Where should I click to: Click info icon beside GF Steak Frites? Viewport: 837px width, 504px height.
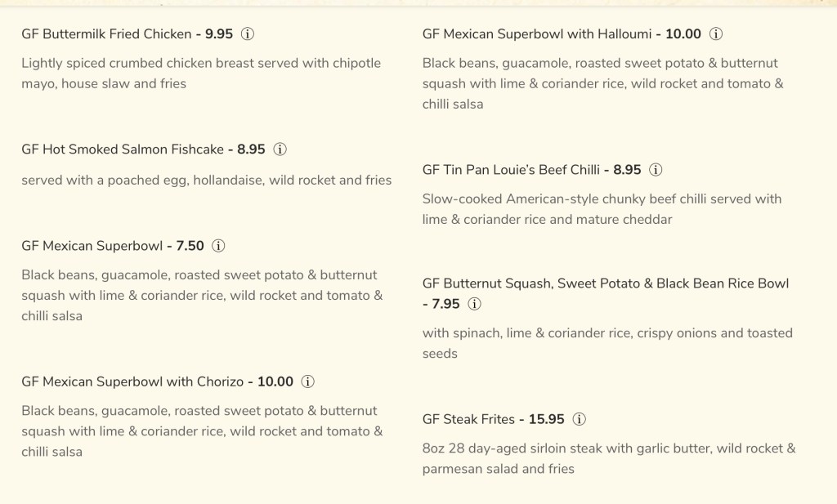click(580, 419)
